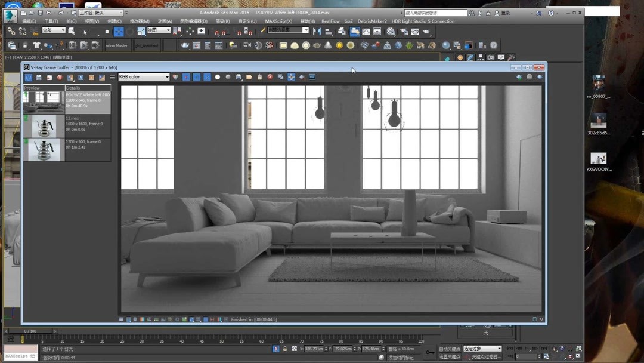Select the teapot render thumbnail in VFB history
644x363 pixels.
coord(43,127)
